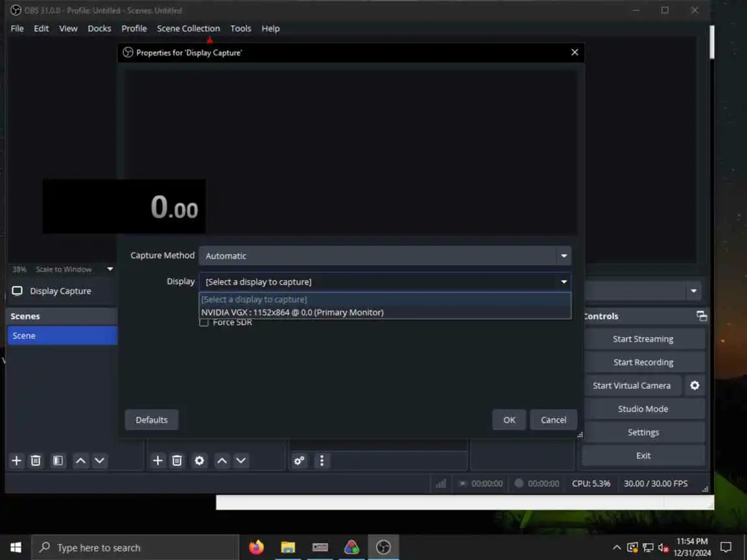Click Exit in Controls panel

coord(643,456)
